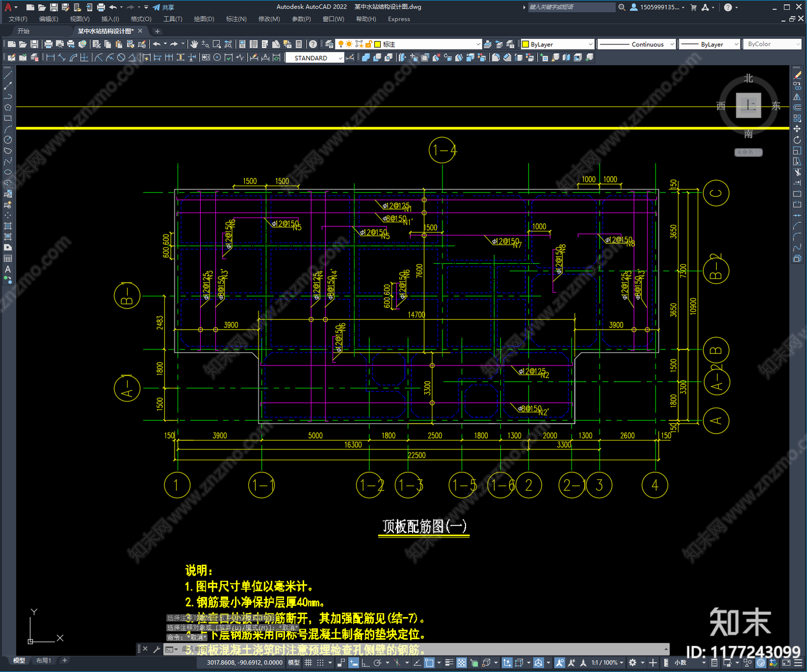Open Layer Properties Manager icon
The width and height of the screenshot is (807, 672).
[329, 44]
